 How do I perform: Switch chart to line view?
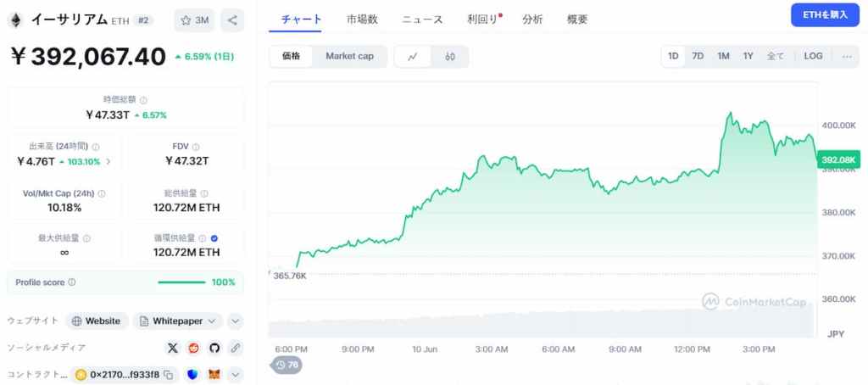click(x=413, y=57)
